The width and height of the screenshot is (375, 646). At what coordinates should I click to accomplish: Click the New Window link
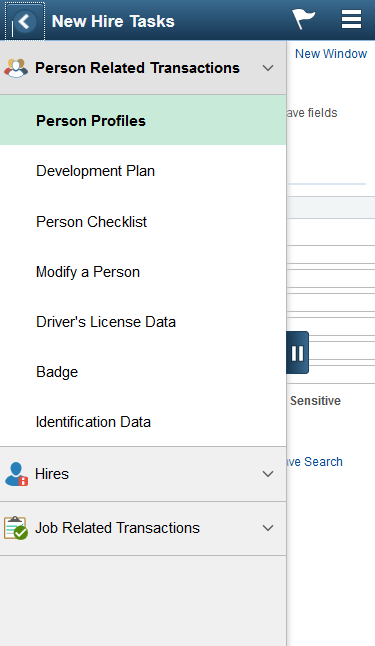point(331,54)
